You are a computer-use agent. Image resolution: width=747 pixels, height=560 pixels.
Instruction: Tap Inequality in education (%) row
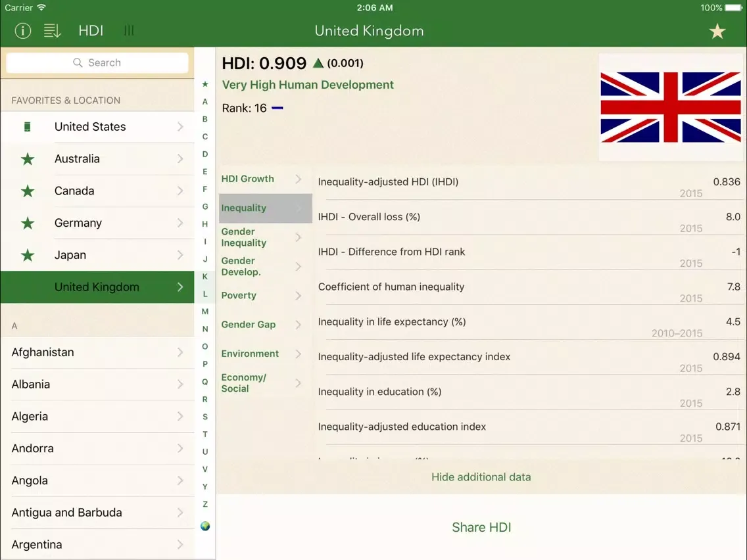529,392
